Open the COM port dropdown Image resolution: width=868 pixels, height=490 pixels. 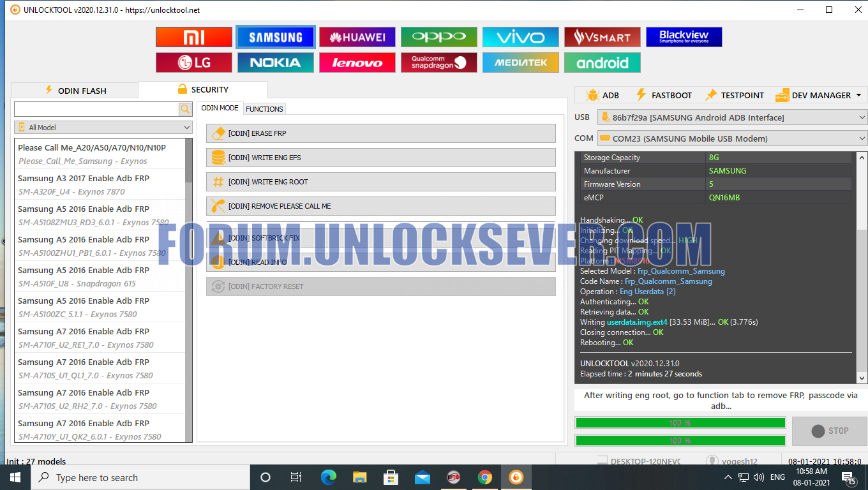(x=733, y=138)
